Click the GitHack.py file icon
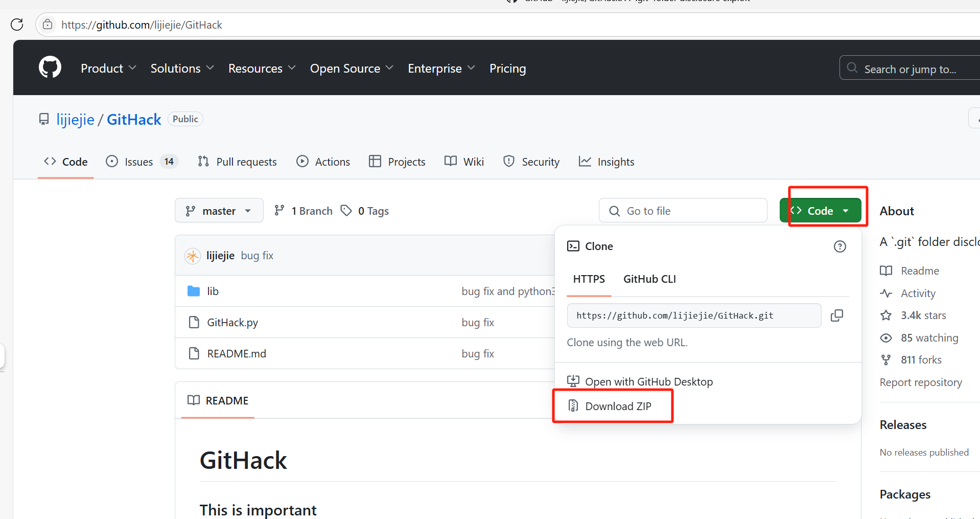Screen dimensions: 980x519 tap(194, 322)
